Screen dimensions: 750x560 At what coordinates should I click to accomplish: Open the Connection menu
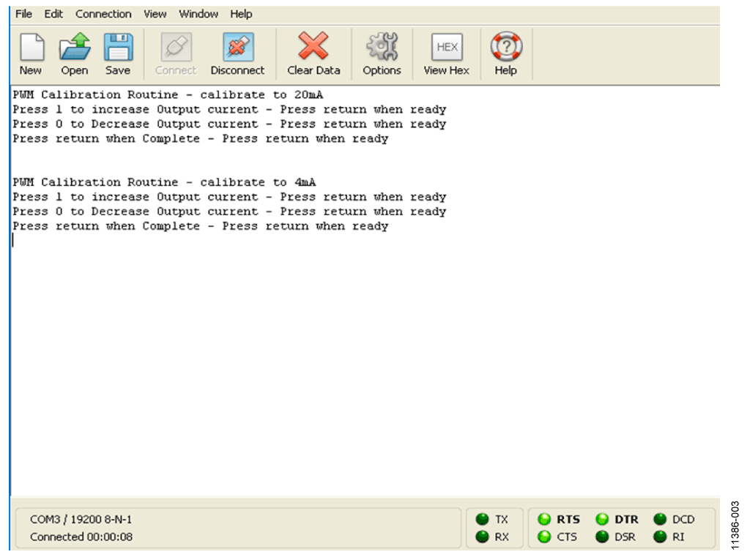[103, 14]
